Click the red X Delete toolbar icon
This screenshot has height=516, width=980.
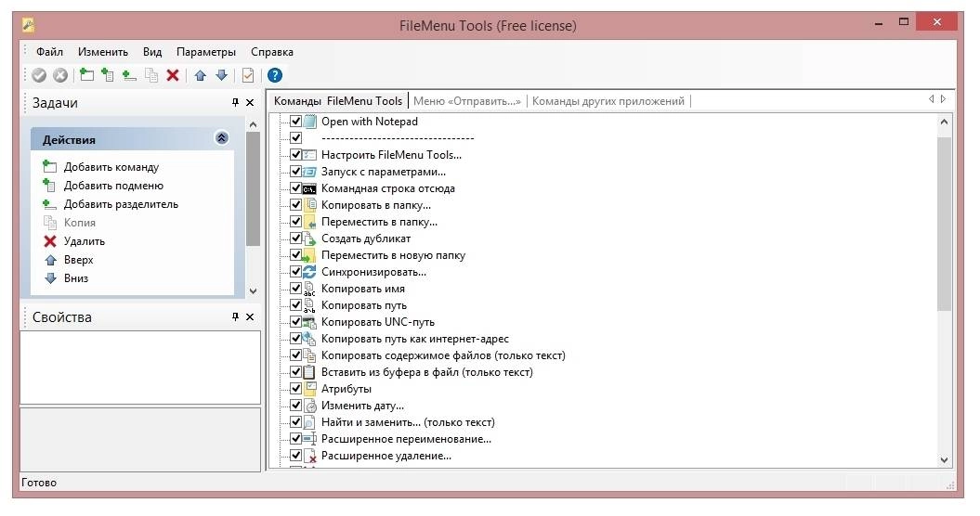tap(173, 75)
